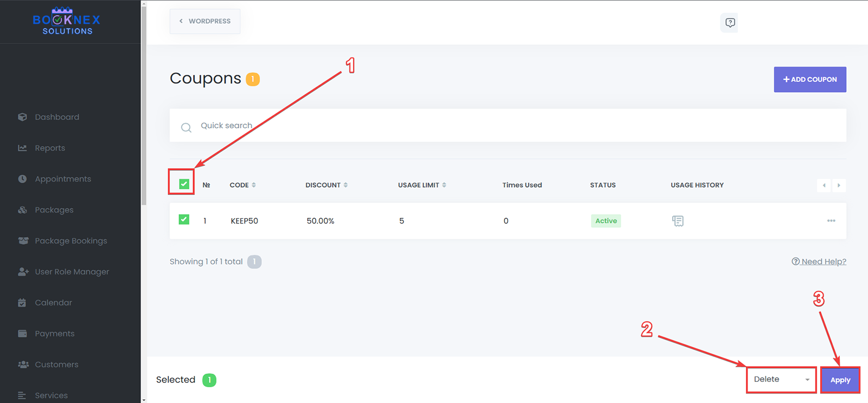
Task: Click the Dashboard icon in the sidebar
Action: click(x=22, y=117)
